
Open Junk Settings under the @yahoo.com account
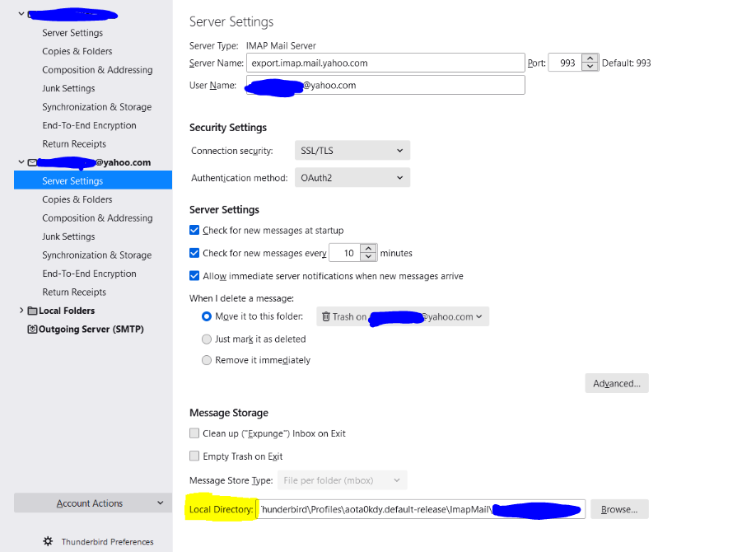click(68, 236)
